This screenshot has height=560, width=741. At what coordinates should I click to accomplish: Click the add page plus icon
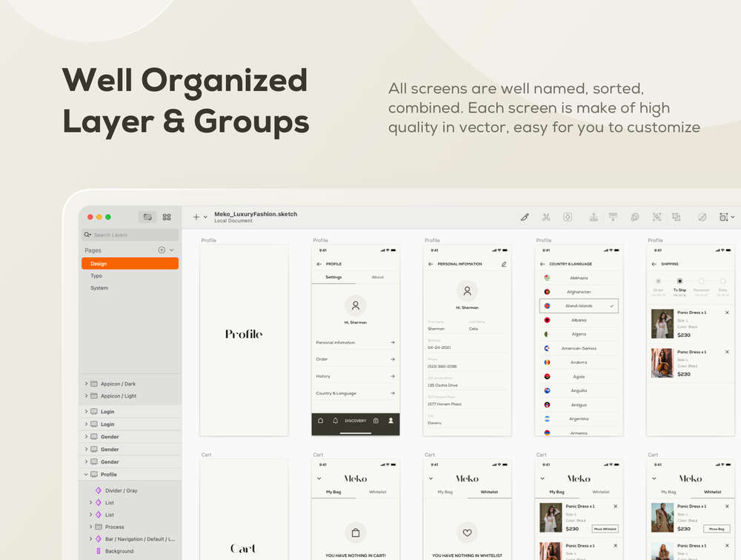tap(162, 250)
